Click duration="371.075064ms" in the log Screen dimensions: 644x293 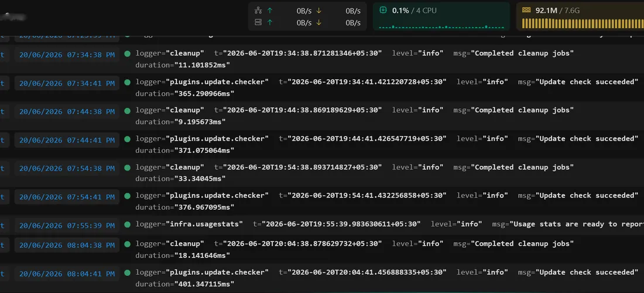pos(185,150)
